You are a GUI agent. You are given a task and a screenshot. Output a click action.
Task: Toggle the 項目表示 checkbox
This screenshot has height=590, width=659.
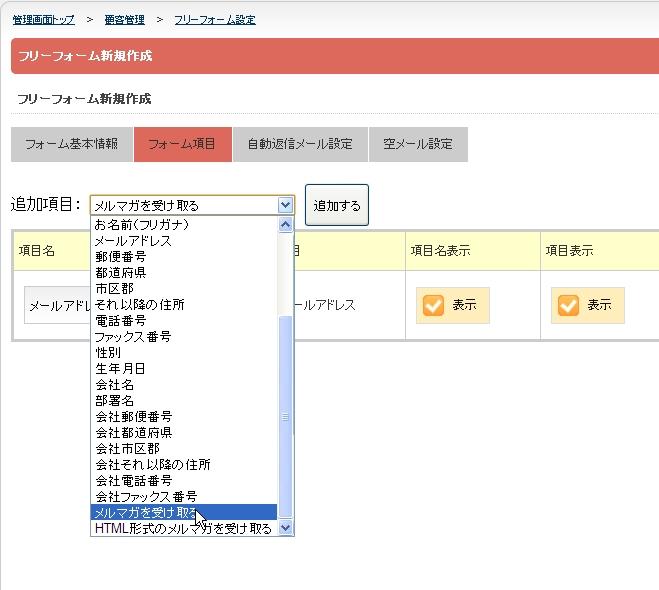pos(567,305)
